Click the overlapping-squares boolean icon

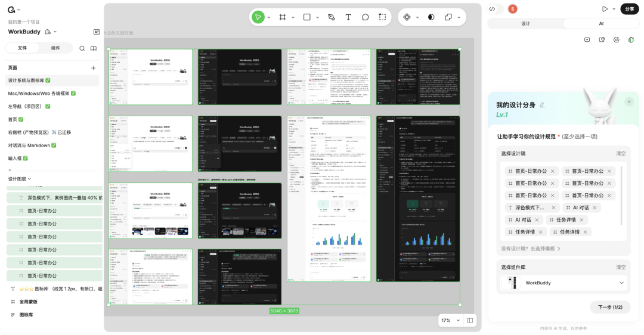[x=448, y=17]
